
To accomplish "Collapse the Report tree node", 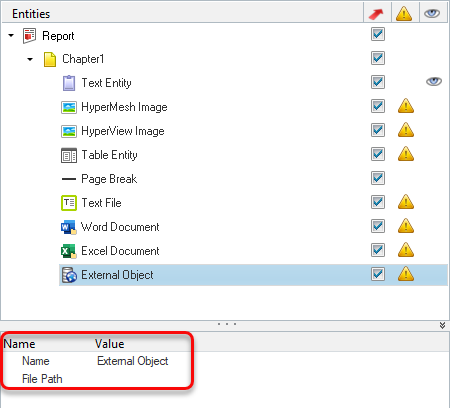I will click(11, 35).
